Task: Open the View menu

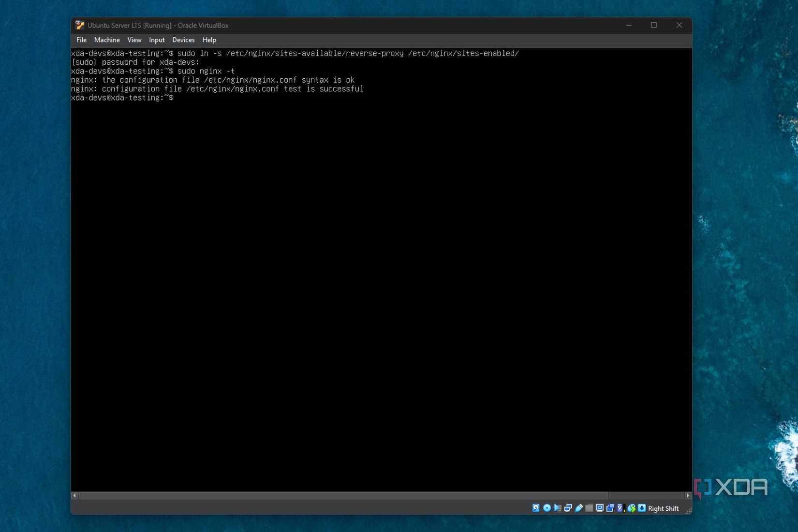Action: point(134,40)
